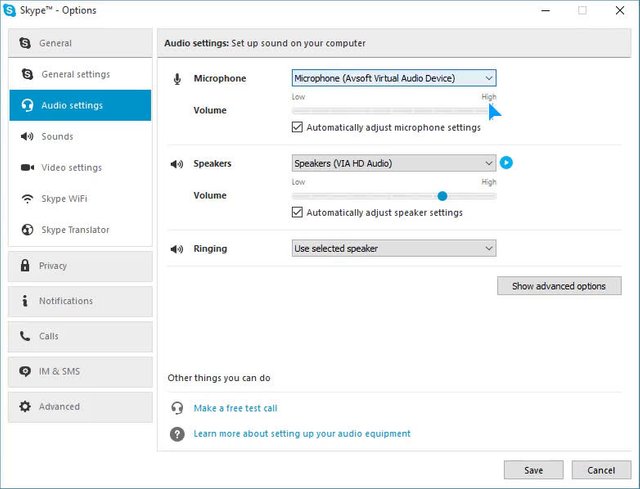Click the gear icon beside Advanced

click(x=25, y=407)
